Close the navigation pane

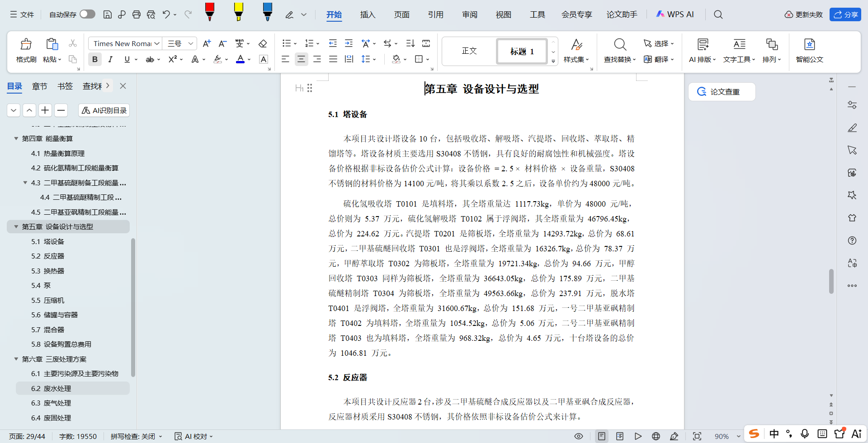pos(123,86)
